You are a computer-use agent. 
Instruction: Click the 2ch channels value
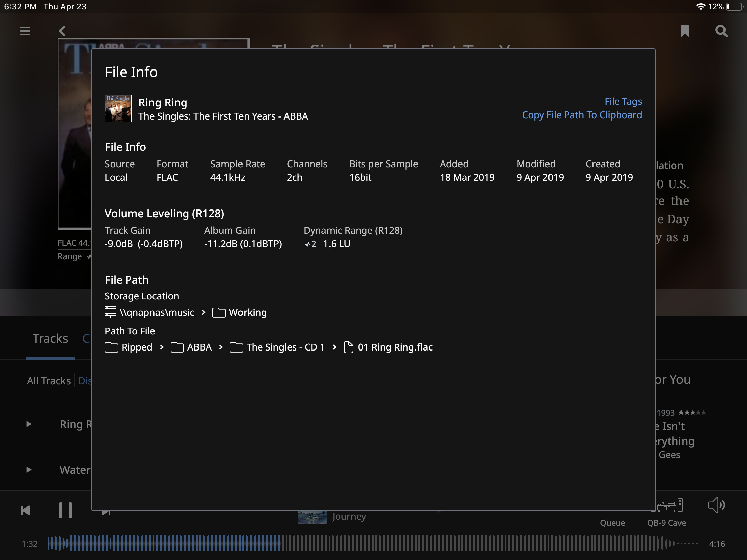[x=295, y=177]
